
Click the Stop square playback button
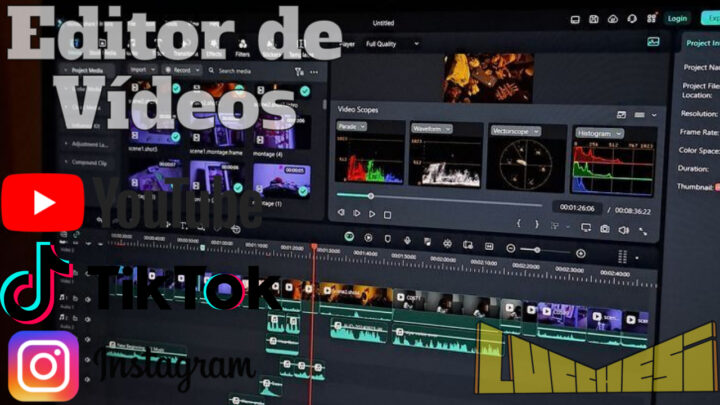click(389, 213)
